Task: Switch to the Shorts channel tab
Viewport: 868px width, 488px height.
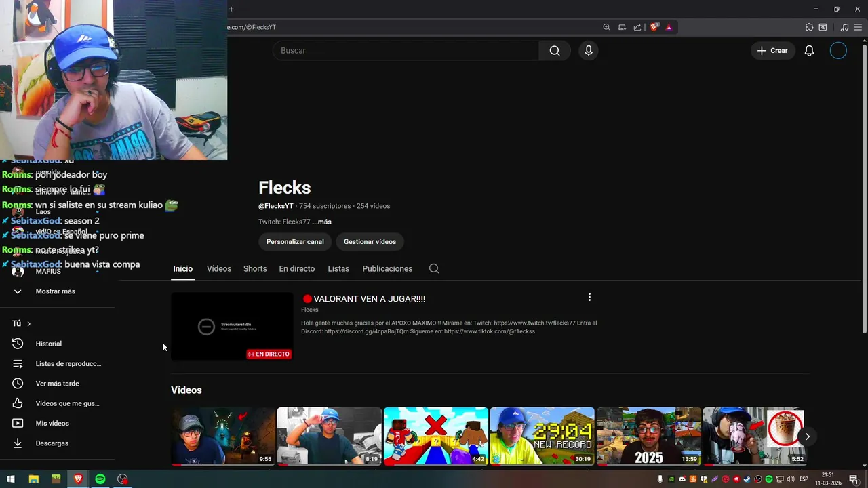Action: [x=255, y=269]
